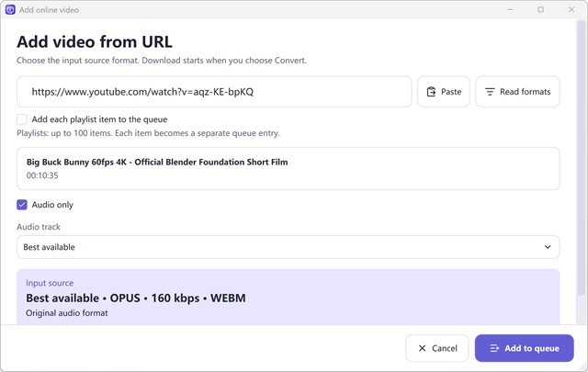
Task: Uncheck the Audio only checkbox
Action: (22, 205)
